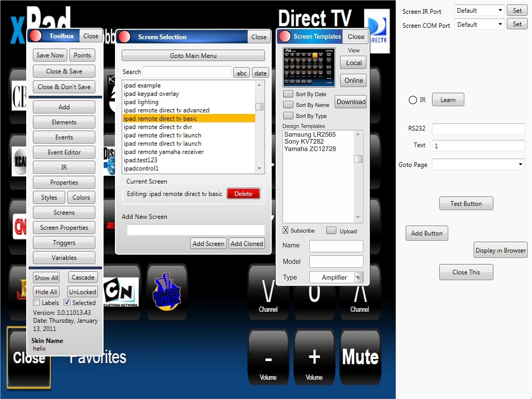532x399 pixels.
Task: Tap the Volume plus button
Action: tap(314, 357)
